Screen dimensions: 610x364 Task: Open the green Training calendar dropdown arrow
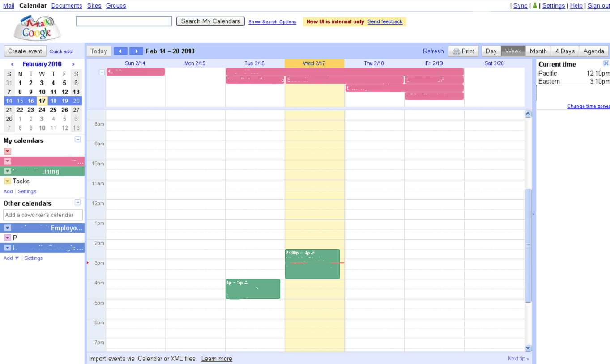pyautogui.click(x=8, y=171)
